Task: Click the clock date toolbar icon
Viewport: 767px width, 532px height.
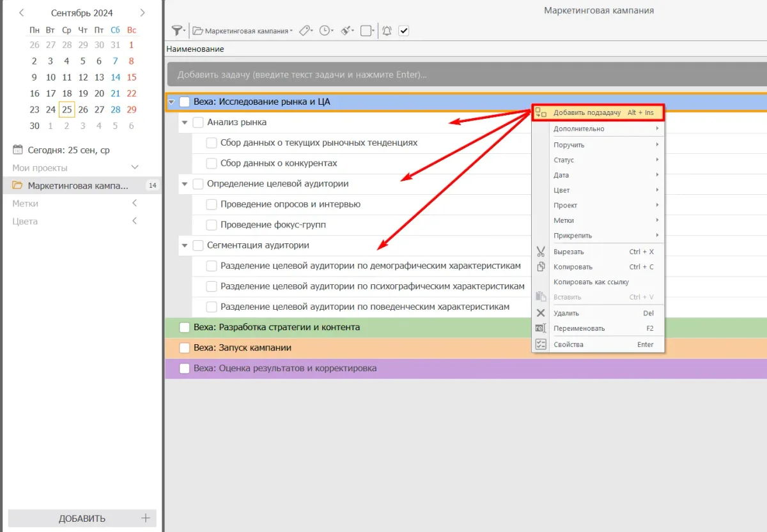Action: coord(325,31)
